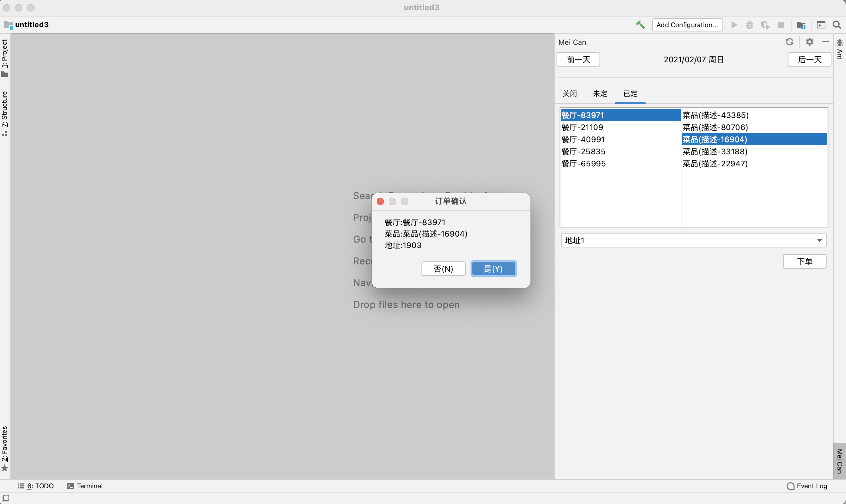Open the Event Log panel
Image resolution: width=846 pixels, height=504 pixels.
coord(807,486)
